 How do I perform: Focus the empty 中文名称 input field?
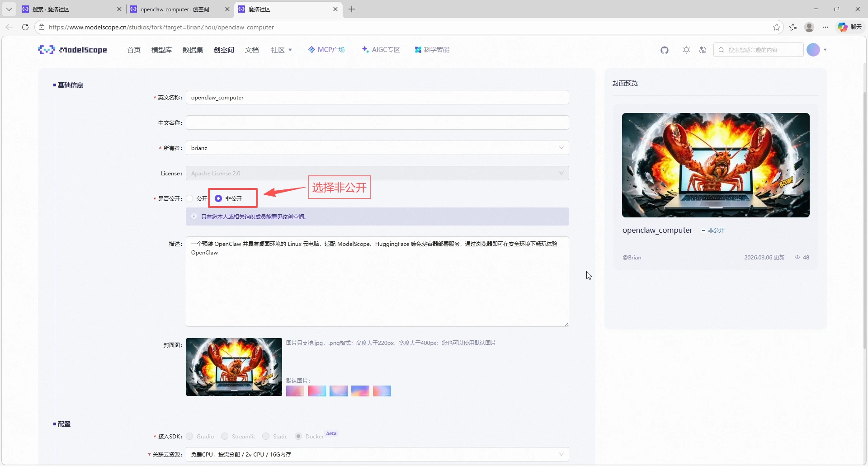coord(377,122)
